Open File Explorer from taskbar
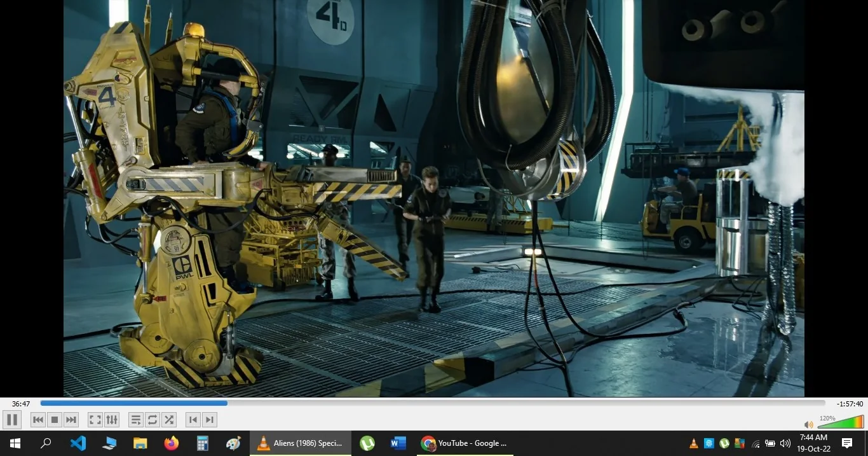The image size is (868, 456). click(140, 443)
